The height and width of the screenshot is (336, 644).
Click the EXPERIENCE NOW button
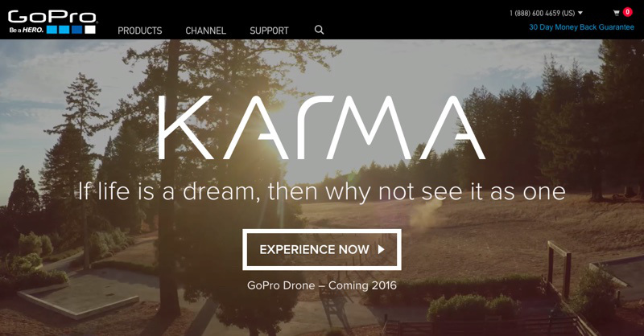322,249
